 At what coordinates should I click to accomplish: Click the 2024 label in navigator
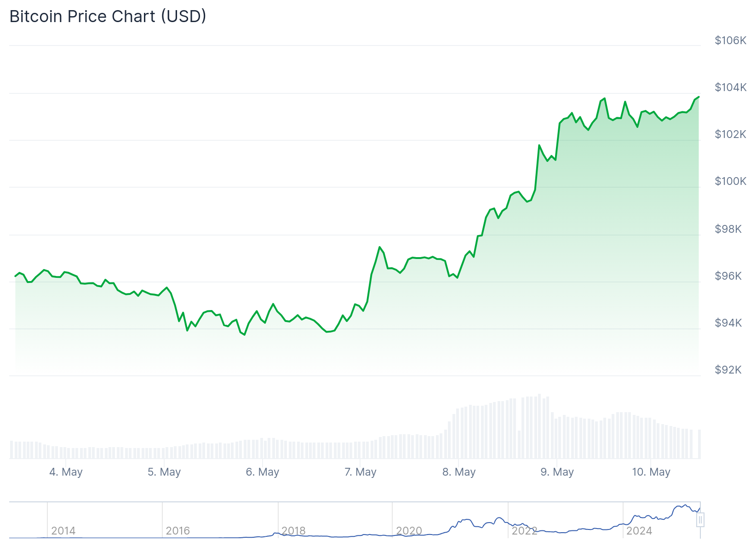tap(639, 531)
